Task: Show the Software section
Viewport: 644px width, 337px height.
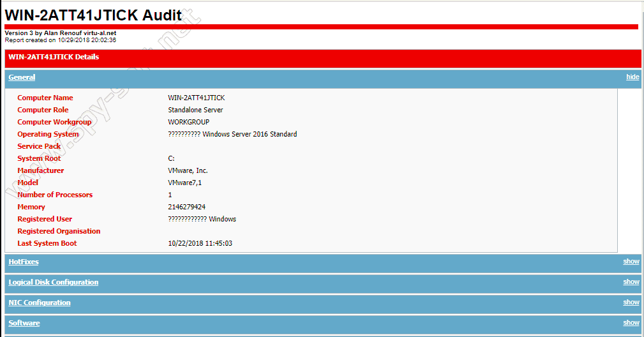Action: pyautogui.click(x=631, y=323)
